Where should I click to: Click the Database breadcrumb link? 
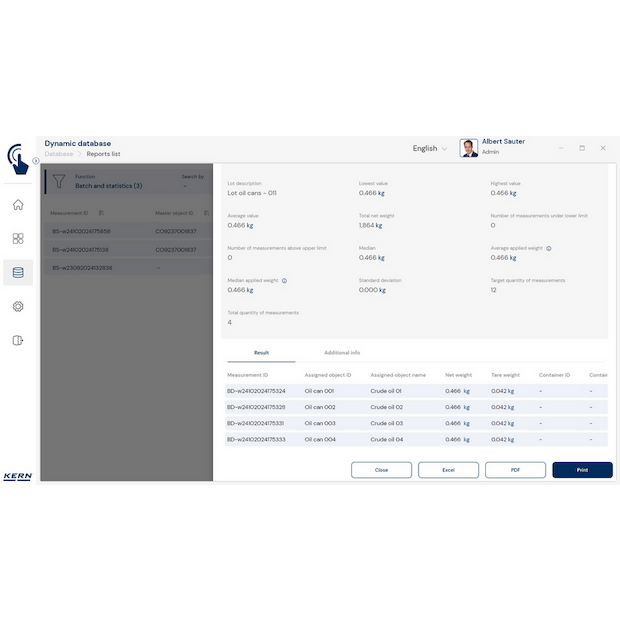[x=59, y=154]
